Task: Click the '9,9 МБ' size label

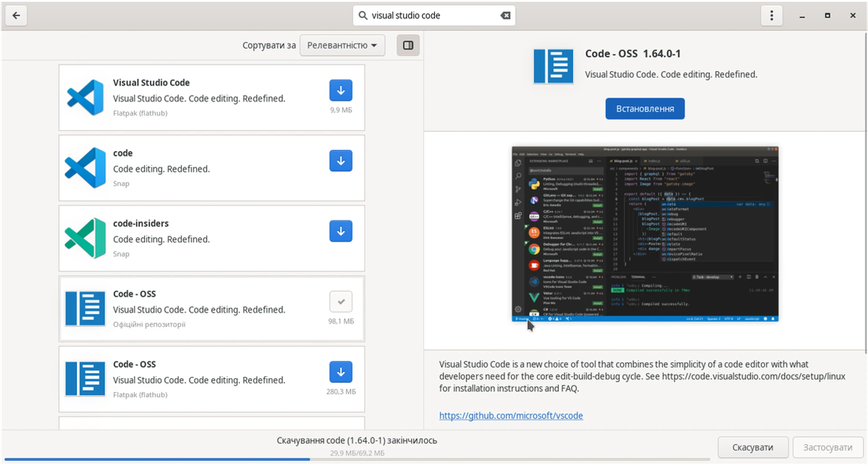Action: pos(341,110)
